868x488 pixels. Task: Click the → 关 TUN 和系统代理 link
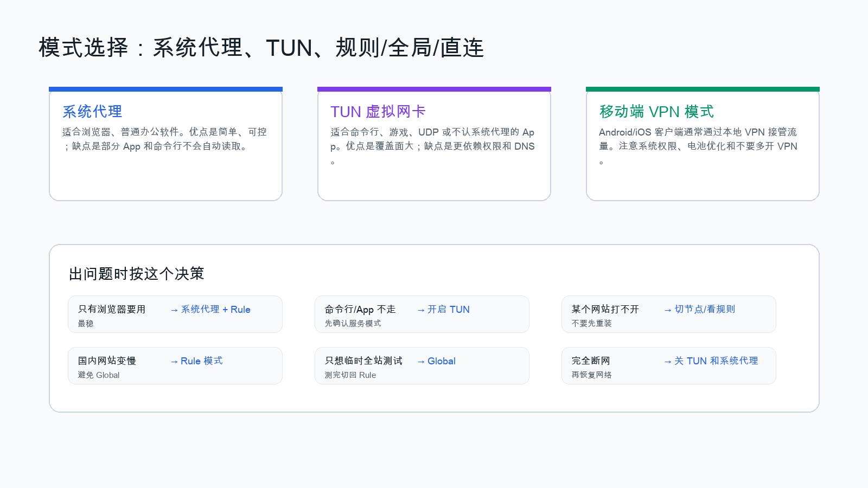tap(711, 361)
